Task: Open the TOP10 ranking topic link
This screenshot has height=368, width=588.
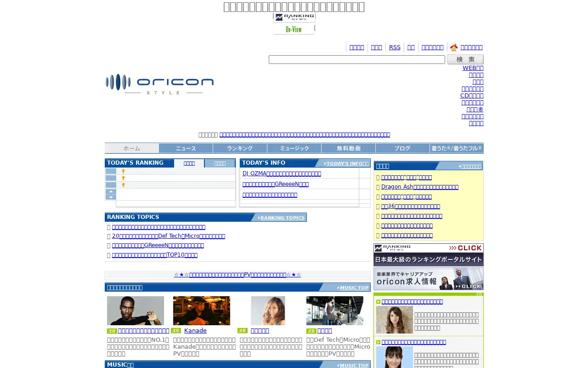Action: click(x=155, y=255)
